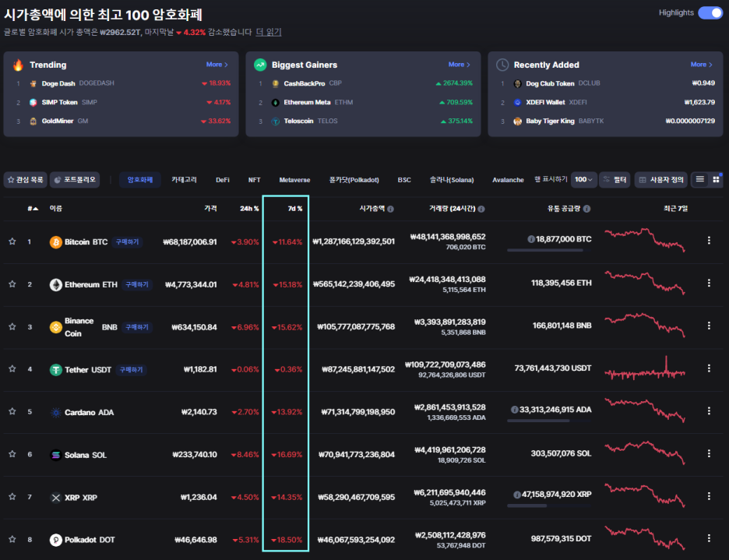Star Cardano row for watchlist

coord(12,412)
